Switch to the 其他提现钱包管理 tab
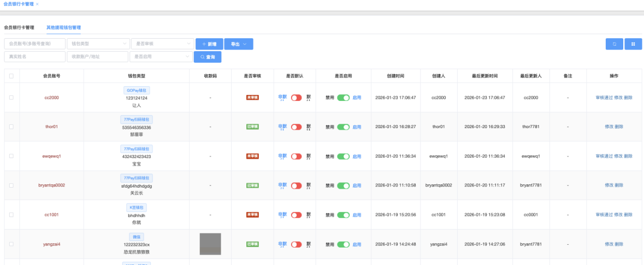This screenshot has height=265, width=644. tap(63, 27)
